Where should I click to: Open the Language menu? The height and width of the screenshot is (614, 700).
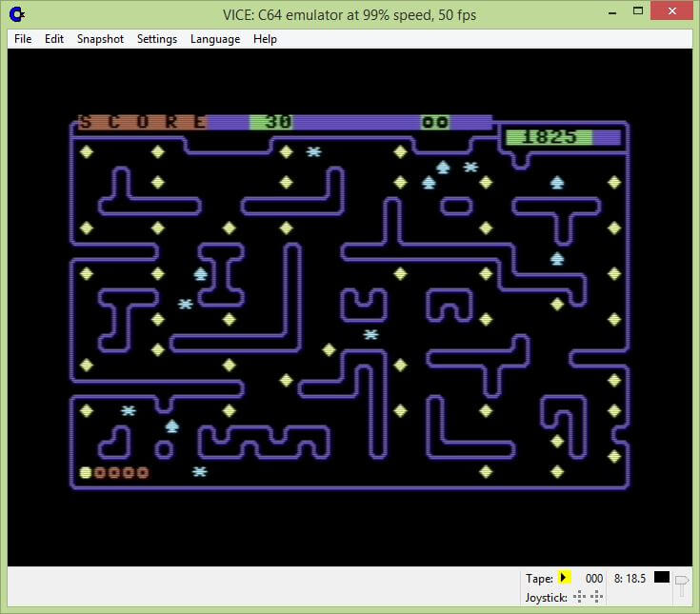pyautogui.click(x=215, y=39)
